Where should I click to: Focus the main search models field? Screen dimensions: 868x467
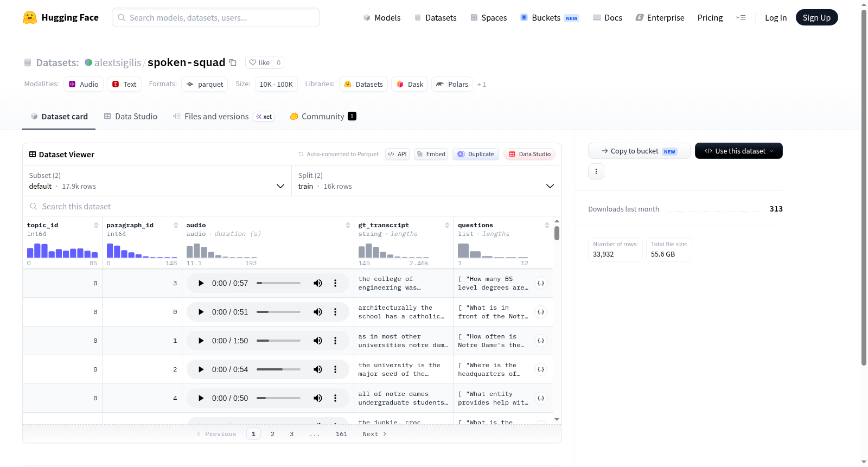point(216,17)
